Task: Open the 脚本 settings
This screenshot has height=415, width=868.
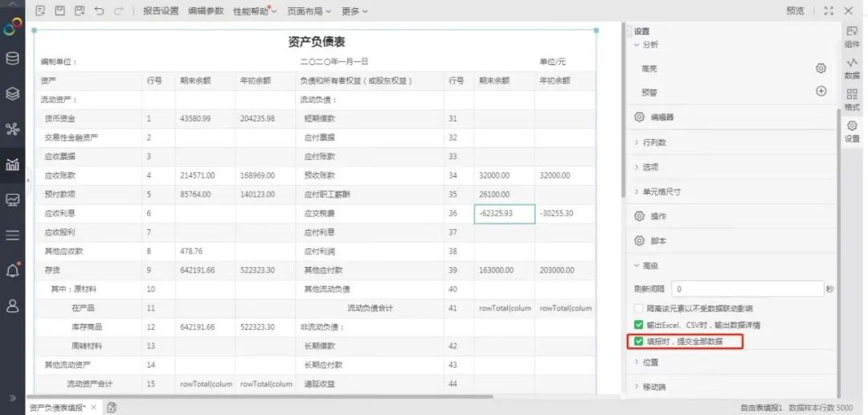Action: click(x=650, y=241)
